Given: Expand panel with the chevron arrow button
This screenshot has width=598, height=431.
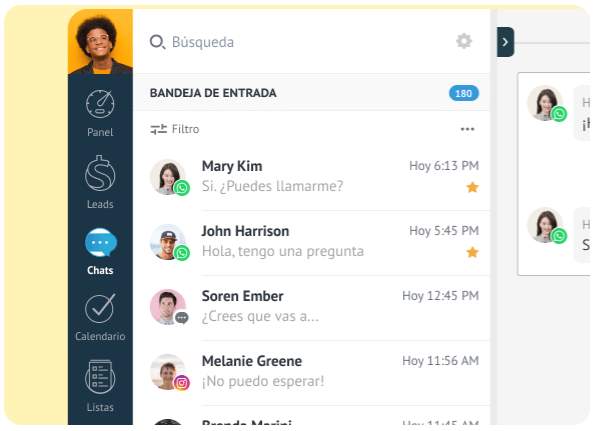Looking at the screenshot, I should pos(505,42).
